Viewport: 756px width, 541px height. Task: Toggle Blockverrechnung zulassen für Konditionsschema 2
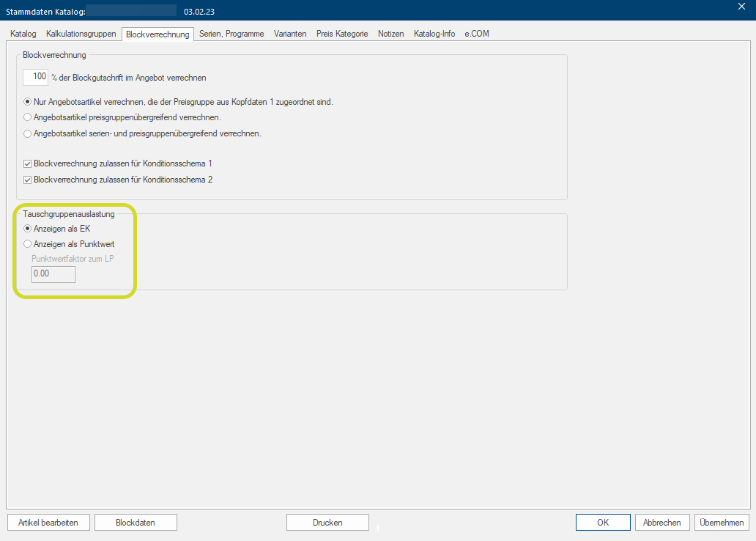[28, 180]
